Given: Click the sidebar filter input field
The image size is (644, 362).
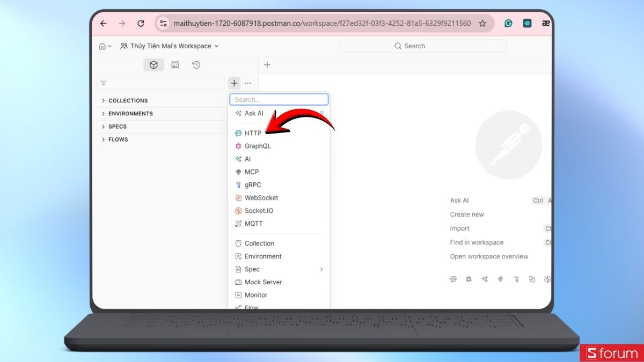Looking at the screenshot, I should click(160, 83).
